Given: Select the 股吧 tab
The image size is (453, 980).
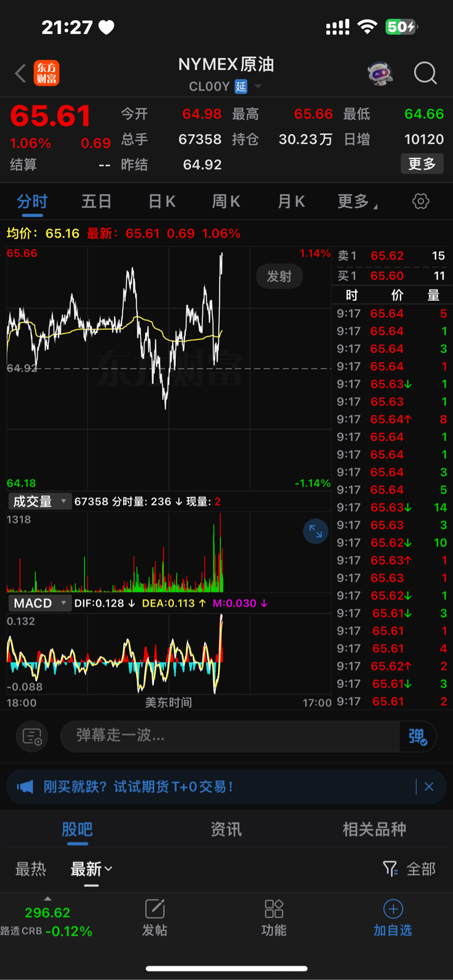Looking at the screenshot, I should [x=77, y=830].
